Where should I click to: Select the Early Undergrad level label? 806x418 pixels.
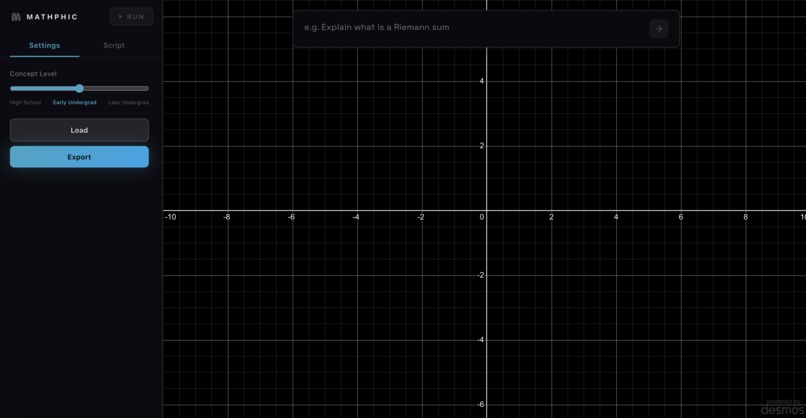(x=75, y=102)
